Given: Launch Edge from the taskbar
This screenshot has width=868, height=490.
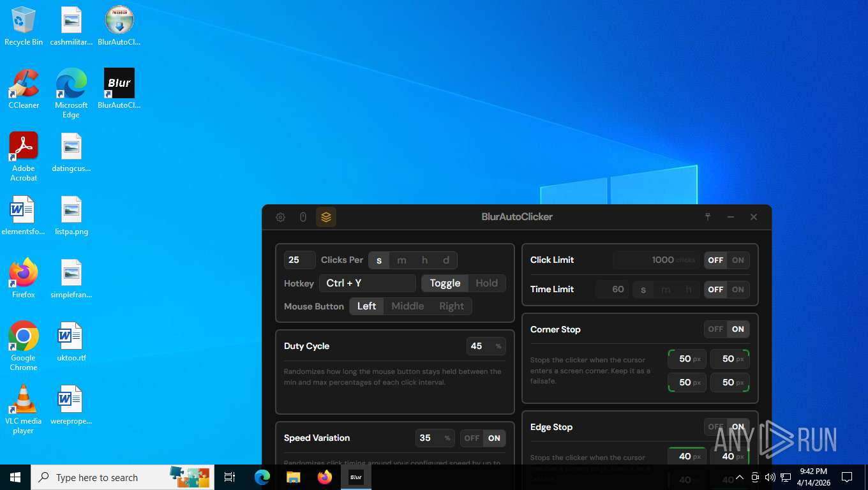Looking at the screenshot, I should click(262, 477).
